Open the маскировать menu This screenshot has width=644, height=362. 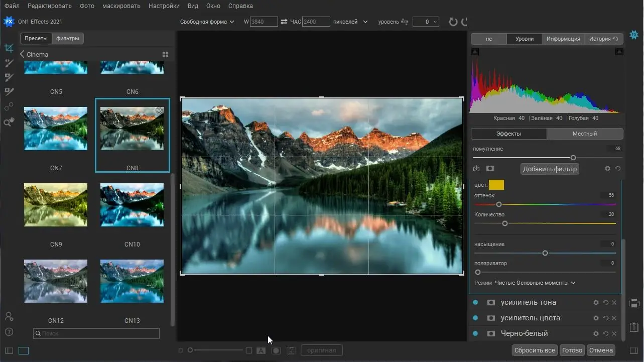121,6
